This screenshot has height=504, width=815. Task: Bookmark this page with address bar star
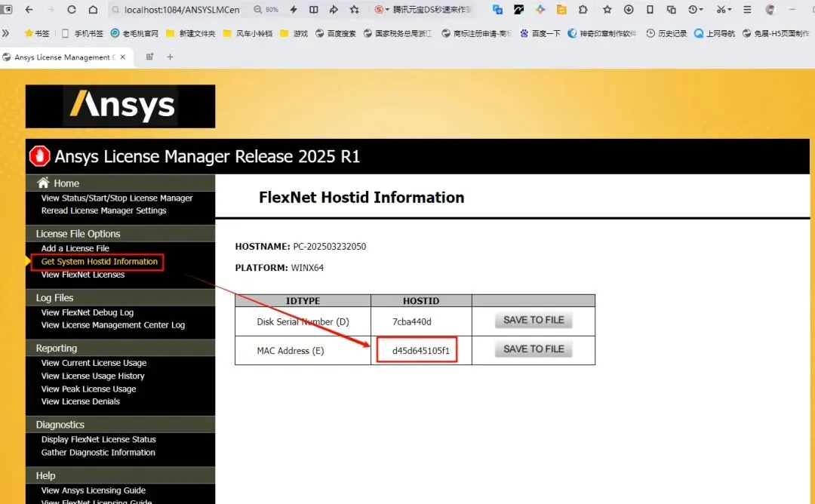point(355,9)
